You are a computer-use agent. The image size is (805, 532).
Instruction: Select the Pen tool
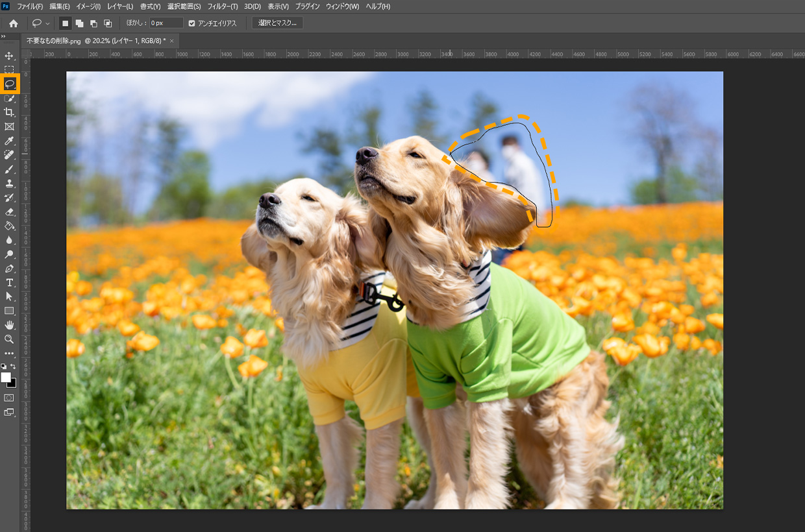pos(9,269)
